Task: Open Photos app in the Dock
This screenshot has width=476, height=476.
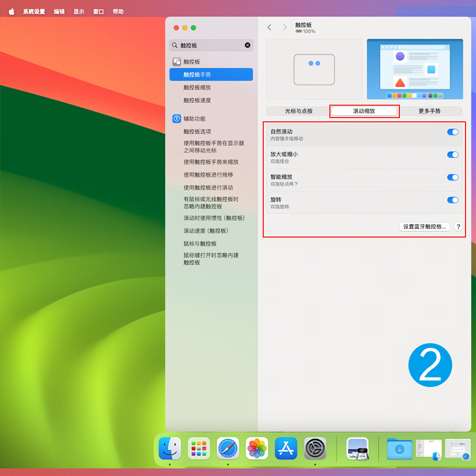Action: [257, 448]
